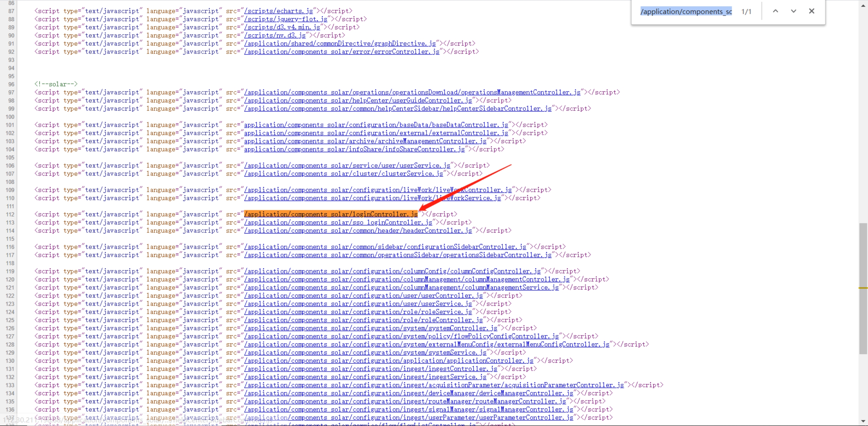Click previous match arrow in find bar
The image size is (868, 426).
(x=775, y=11)
